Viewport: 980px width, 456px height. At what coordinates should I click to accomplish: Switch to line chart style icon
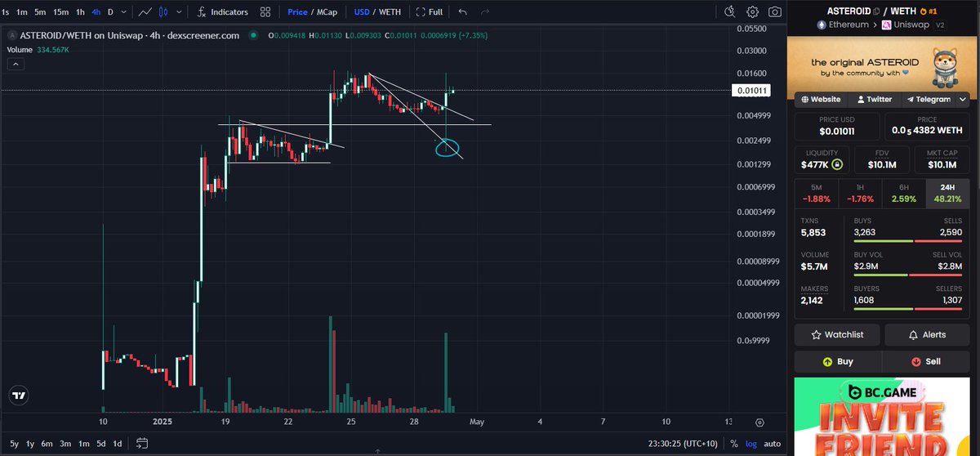145,12
